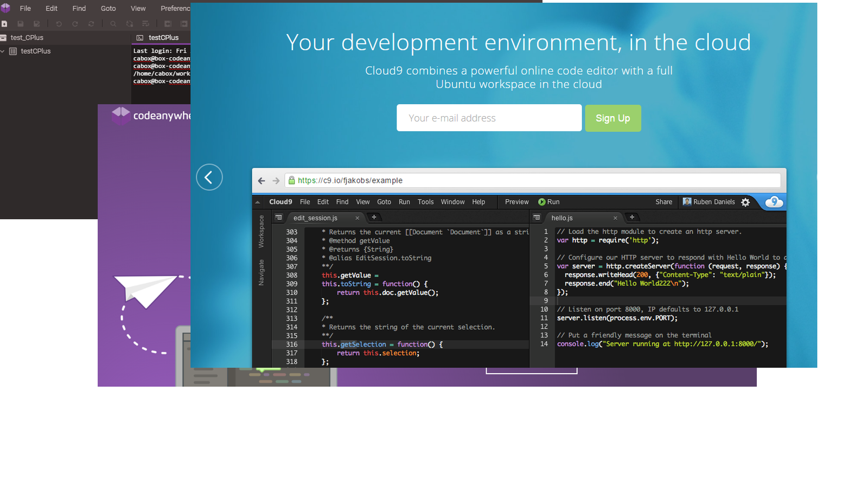
Task: Open the Navigate side panel in Cloud9
Action: tap(261, 273)
